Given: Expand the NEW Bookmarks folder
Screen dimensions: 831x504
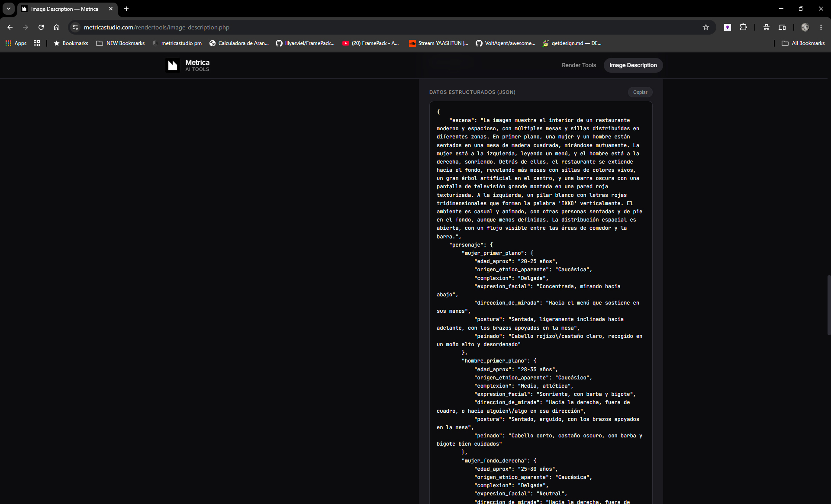Looking at the screenshot, I should [120, 43].
